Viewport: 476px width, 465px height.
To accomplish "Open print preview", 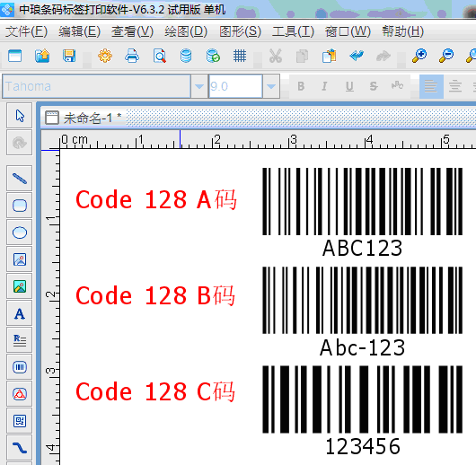I will [x=159, y=56].
